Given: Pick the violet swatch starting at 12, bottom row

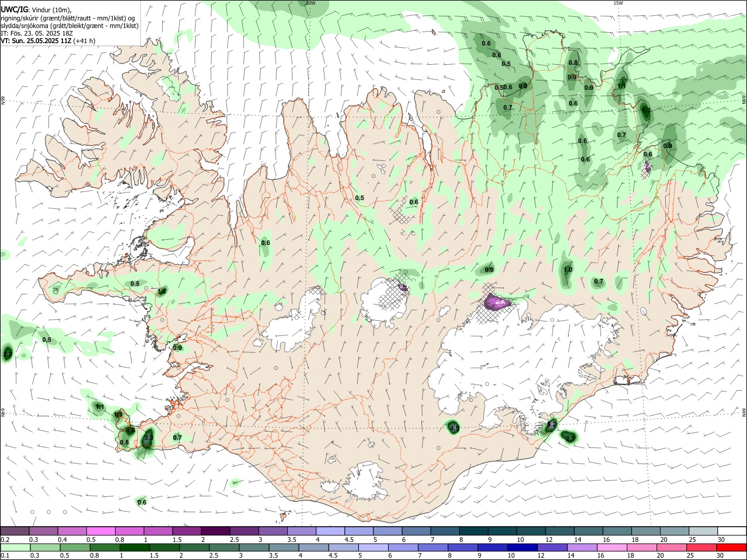Looking at the screenshot, I should [x=551, y=548].
